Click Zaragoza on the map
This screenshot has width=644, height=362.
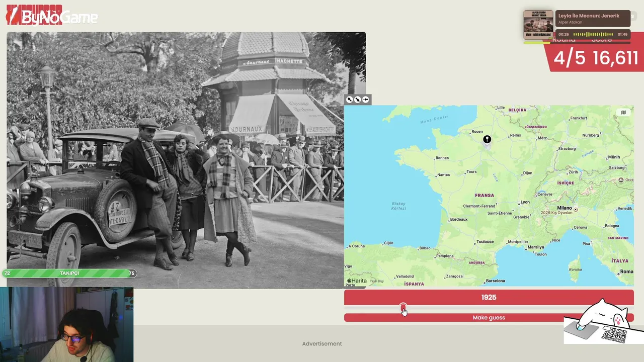(454, 276)
